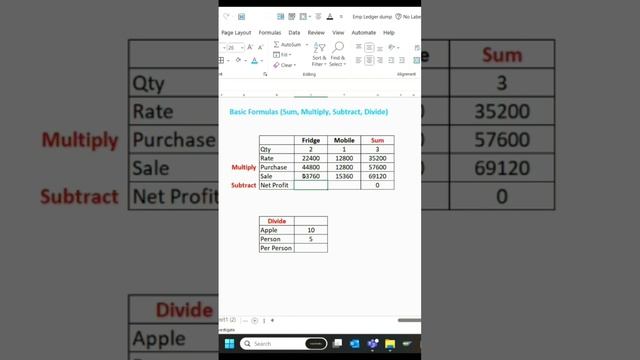Decrease the indent
The width and height of the screenshot is (640, 360).
point(391,60)
